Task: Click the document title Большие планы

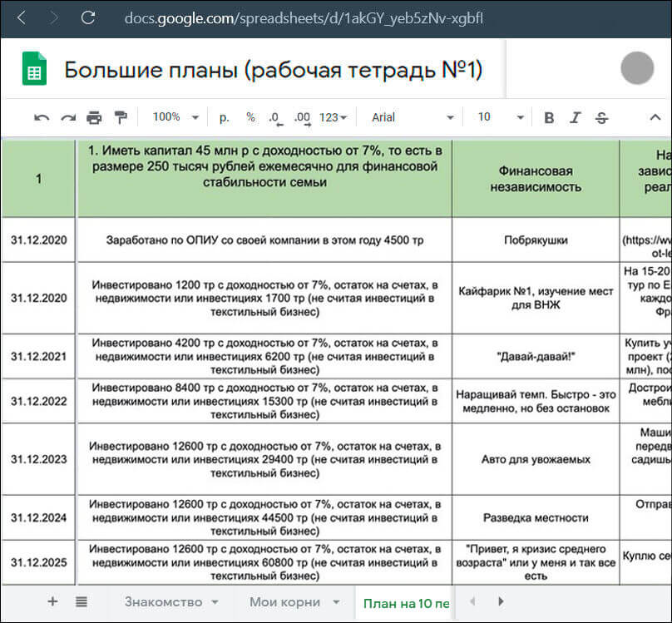Action: (x=273, y=70)
